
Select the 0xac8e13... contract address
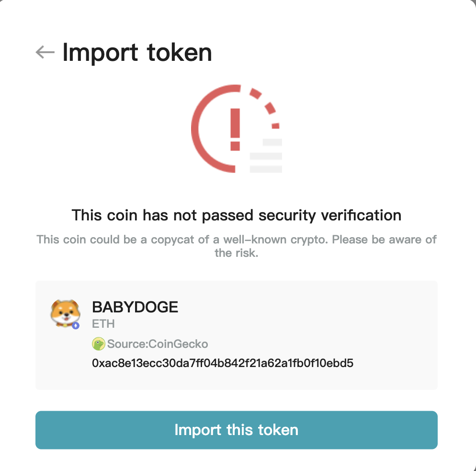(223, 363)
